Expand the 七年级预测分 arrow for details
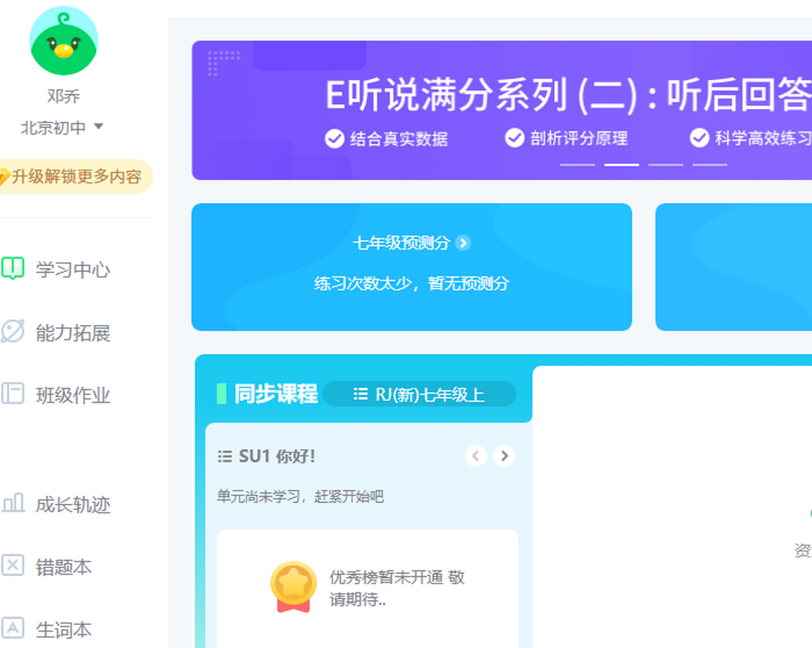The image size is (812, 648). point(464,243)
